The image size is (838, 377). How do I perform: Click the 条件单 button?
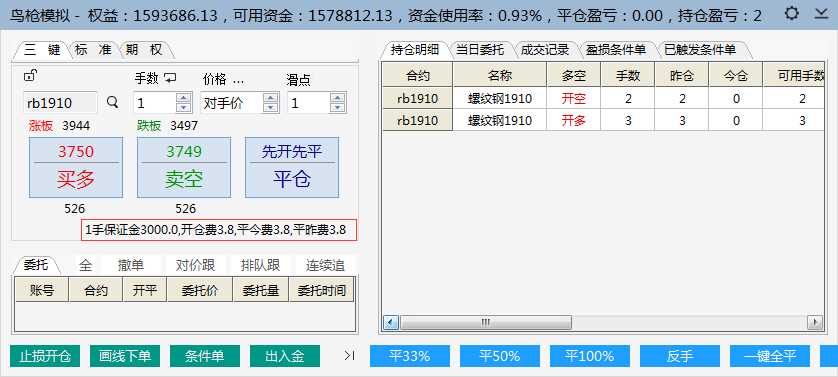205,356
